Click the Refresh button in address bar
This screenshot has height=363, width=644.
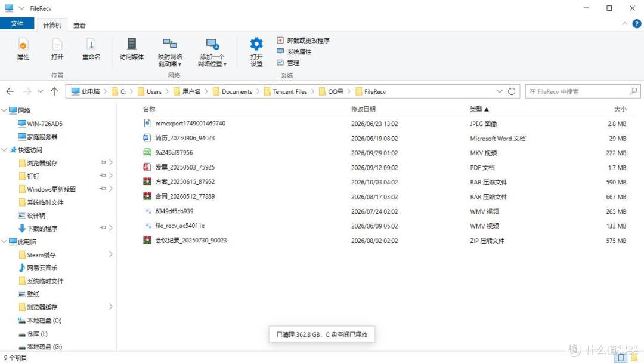512,91
